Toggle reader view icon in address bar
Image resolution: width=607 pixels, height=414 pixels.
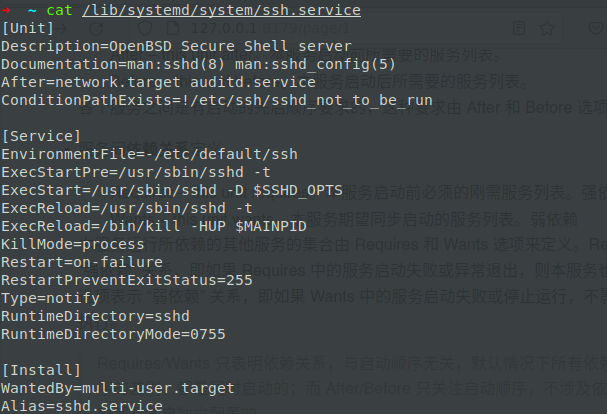[518, 28]
